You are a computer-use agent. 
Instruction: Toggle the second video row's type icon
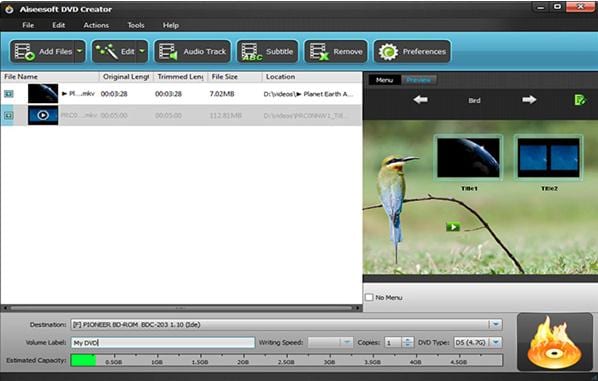point(9,115)
